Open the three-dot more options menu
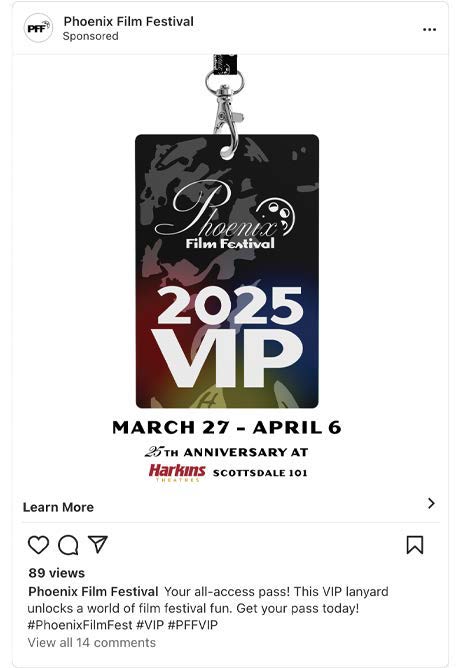The image size is (460, 668). pos(429,29)
